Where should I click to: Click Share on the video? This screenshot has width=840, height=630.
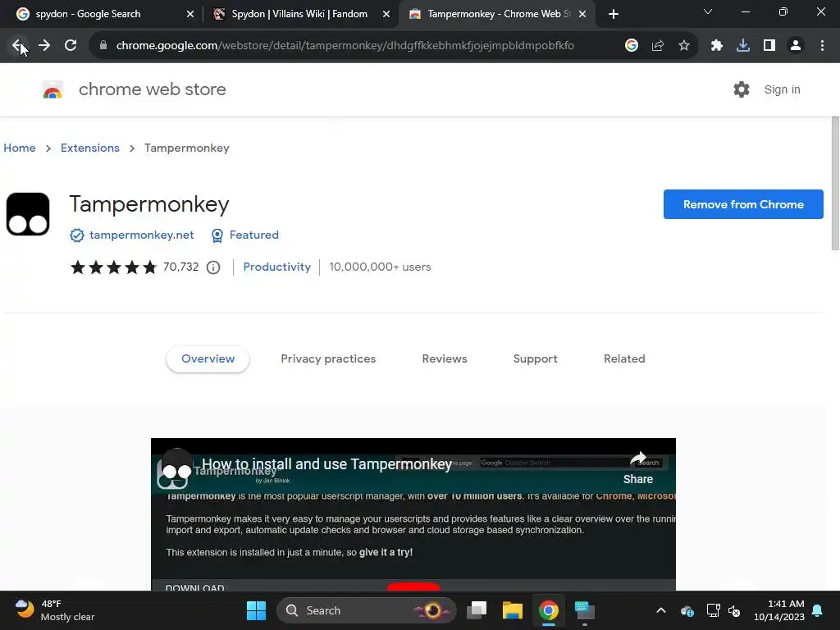coord(638,468)
